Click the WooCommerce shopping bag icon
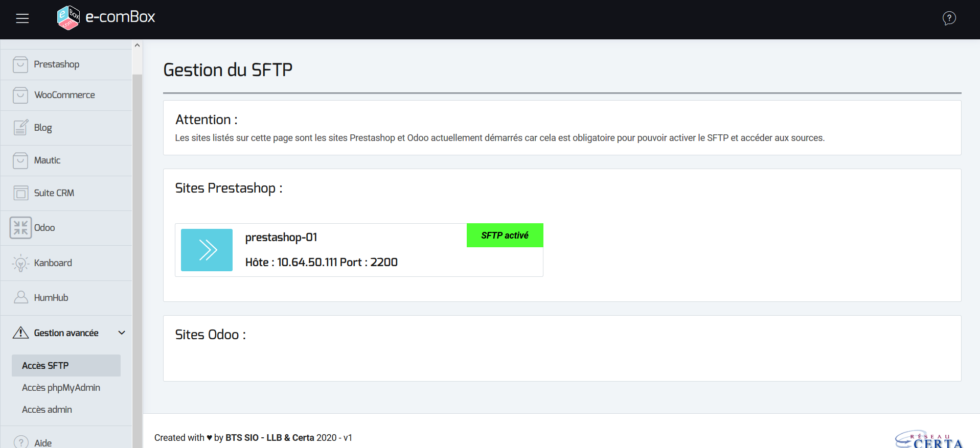The height and width of the screenshot is (448, 980). coord(20,95)
